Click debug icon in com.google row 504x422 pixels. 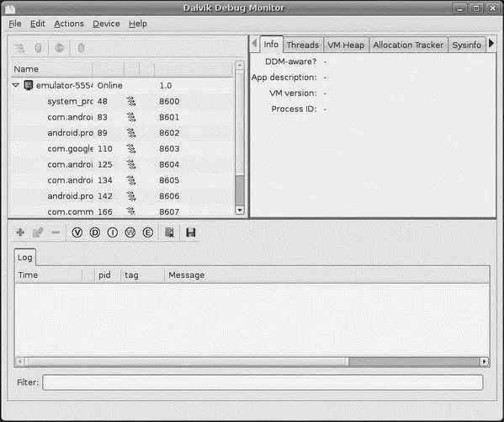click(x=130, y=149)
